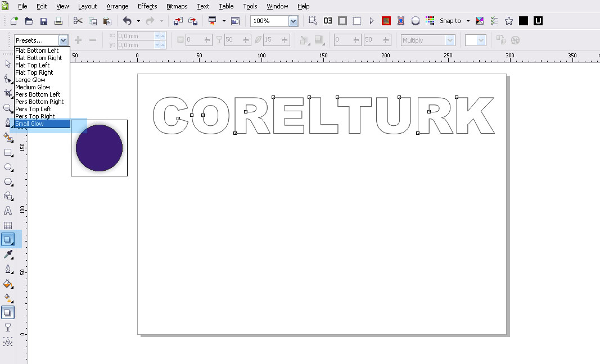
Task: Open the Merge mode dropdown showing Multiply
Action: click(448, 40)
